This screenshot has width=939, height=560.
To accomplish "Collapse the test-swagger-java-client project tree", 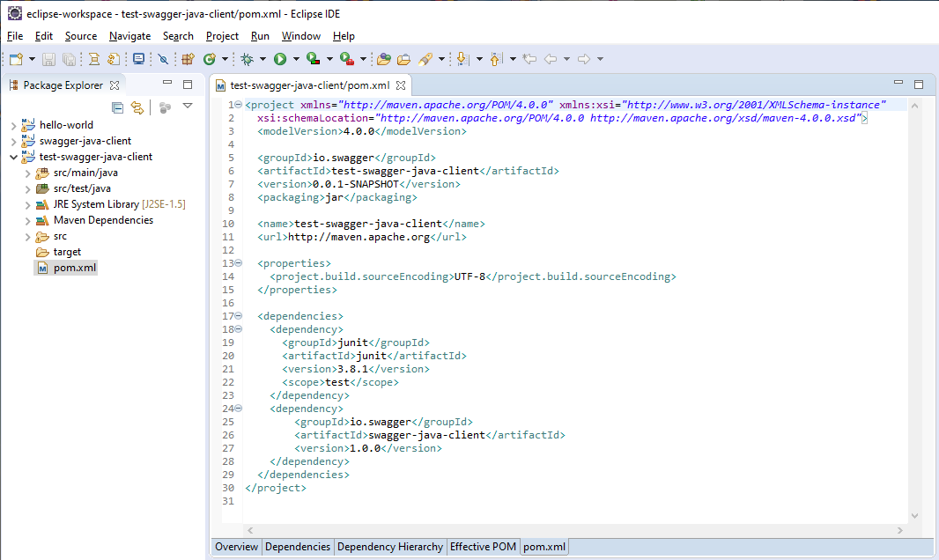I will pos(13,157).
